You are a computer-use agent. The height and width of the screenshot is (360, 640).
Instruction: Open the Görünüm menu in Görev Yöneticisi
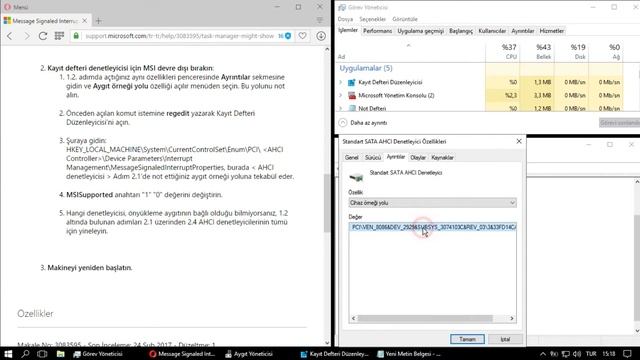pyautogui.click(x=405, y=19)
